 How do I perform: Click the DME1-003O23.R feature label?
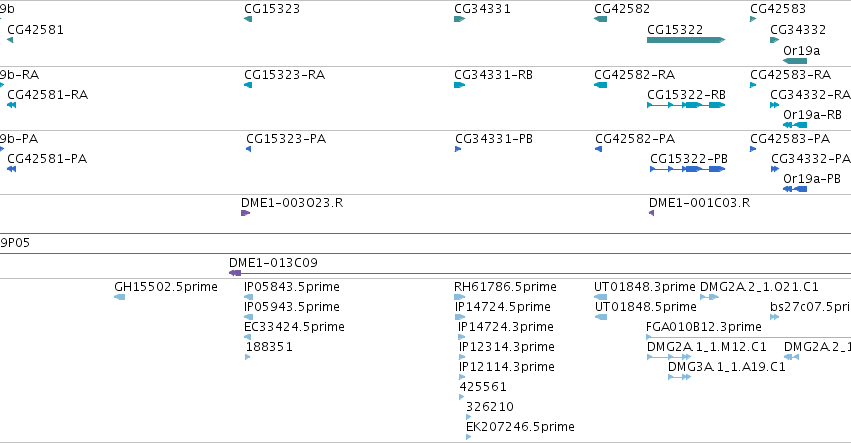point(292,202)
